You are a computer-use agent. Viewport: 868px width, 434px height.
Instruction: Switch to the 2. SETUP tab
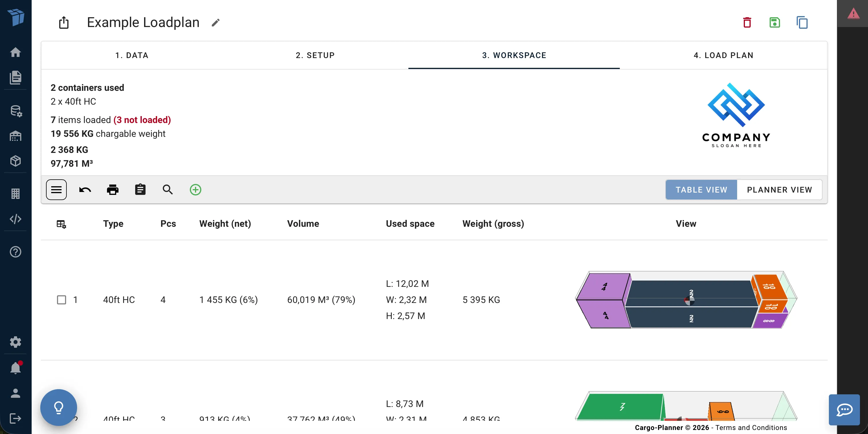(316, 55)
